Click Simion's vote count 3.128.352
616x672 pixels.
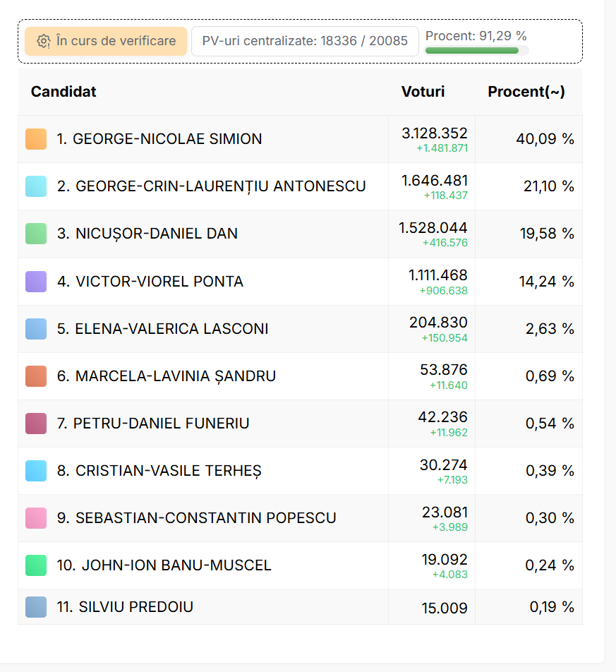(434, 133)
